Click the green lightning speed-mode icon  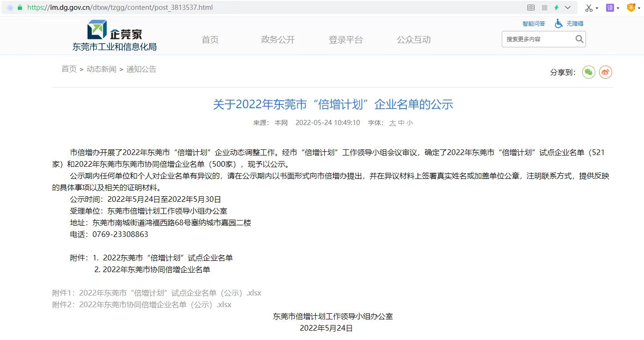tap(556, 7)
